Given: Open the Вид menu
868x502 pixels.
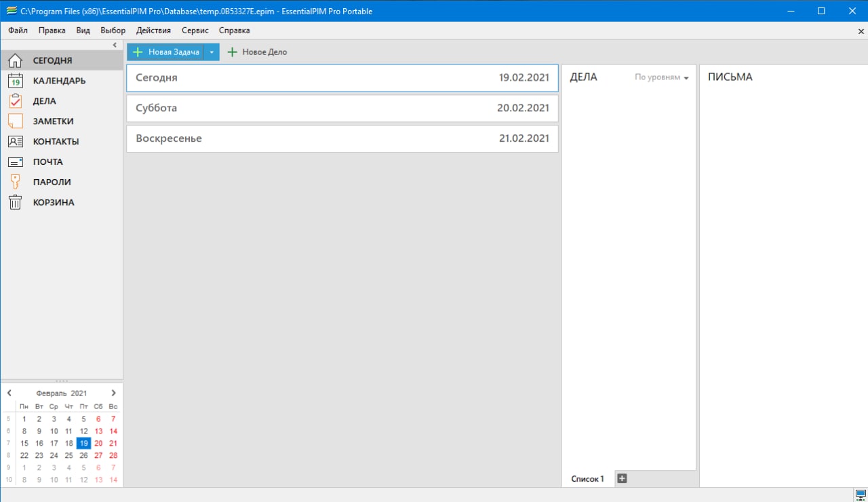Looking at the screenshot, I should (x=83, y=31).
